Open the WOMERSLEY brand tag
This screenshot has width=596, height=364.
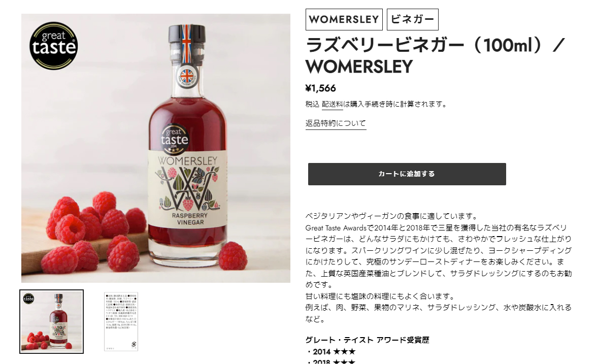pyautogui.click(x=344, y=19)
